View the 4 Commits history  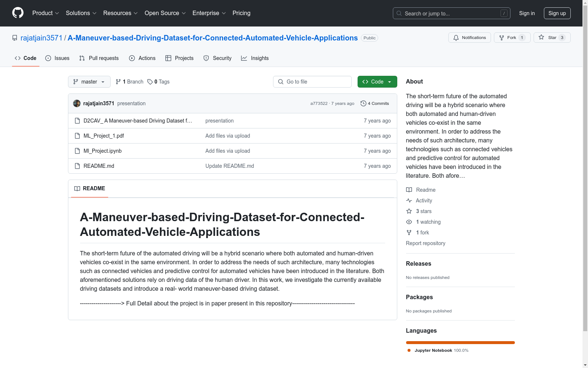375,103
